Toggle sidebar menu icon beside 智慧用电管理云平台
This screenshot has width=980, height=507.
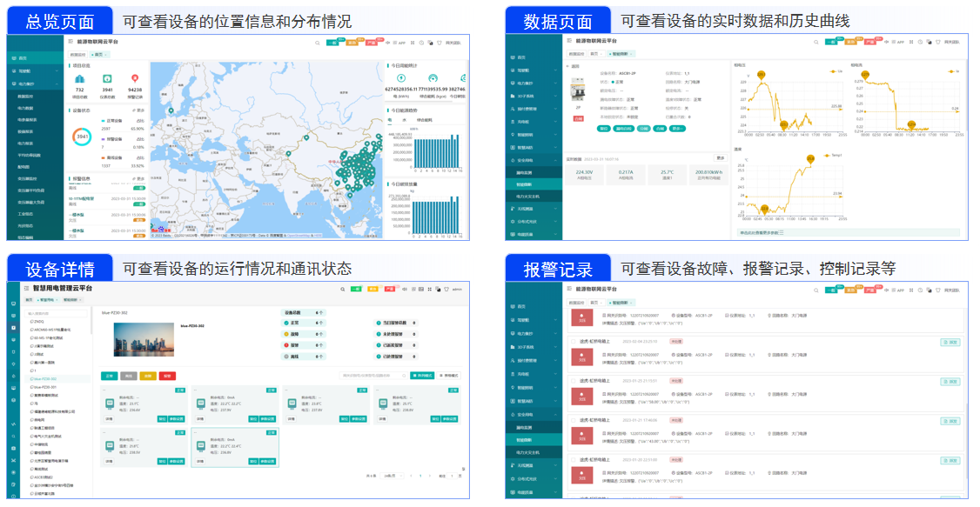27,289
